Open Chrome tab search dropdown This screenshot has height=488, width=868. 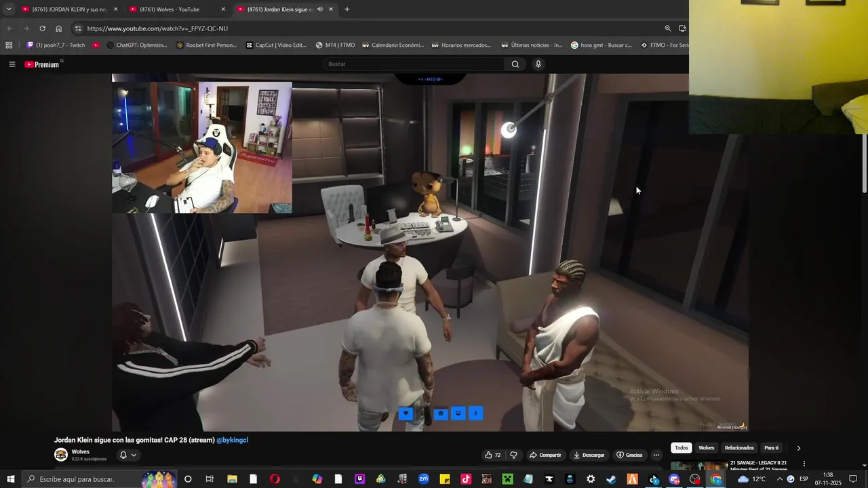click(9, 9)
